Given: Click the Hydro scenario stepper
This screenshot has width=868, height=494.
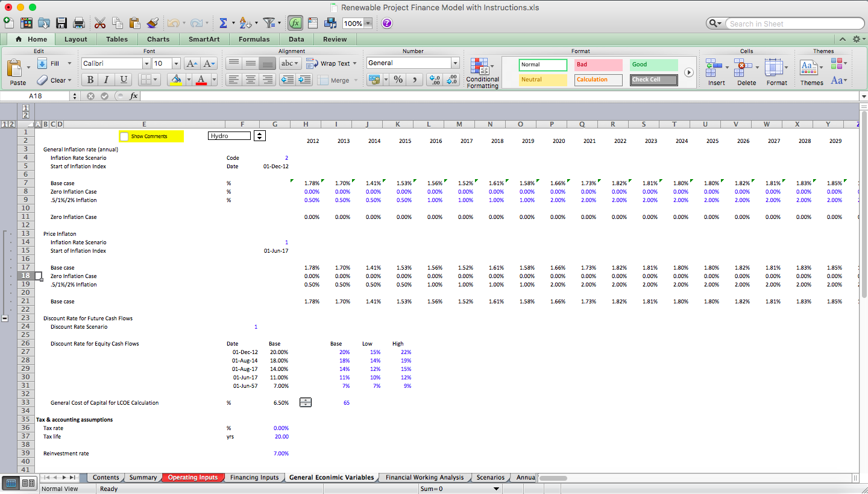Looking at the screenshot, I should tap(260, 136).
